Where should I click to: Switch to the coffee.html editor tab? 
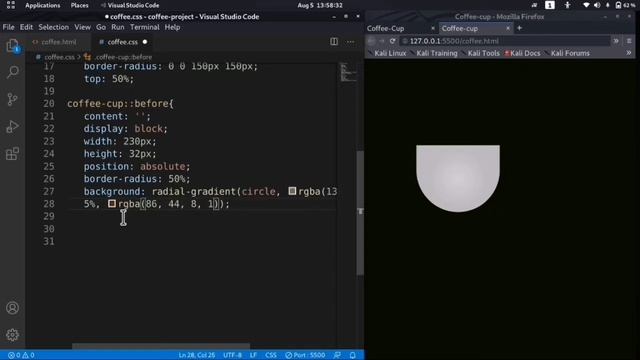coord(58,42)
